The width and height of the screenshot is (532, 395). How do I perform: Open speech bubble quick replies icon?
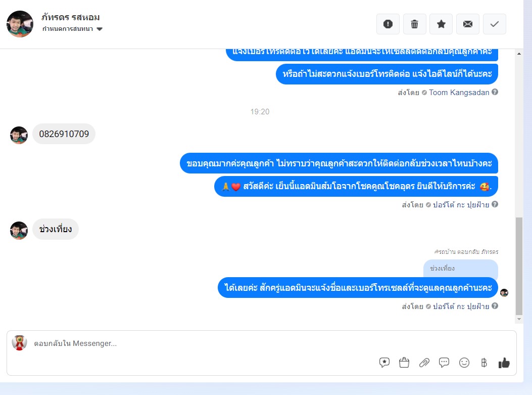(444, 363)
